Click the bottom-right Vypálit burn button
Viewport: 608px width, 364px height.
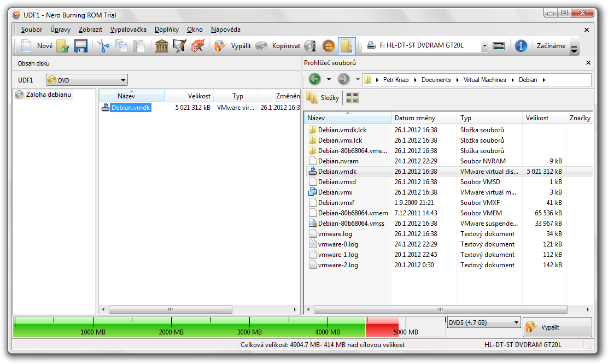pos(557,327)
